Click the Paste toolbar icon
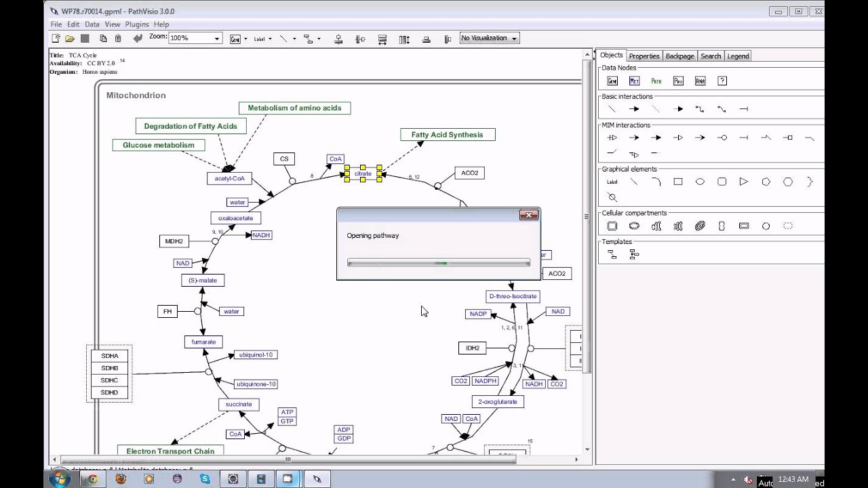Viewport: 868px width, 488px height. 118,39
